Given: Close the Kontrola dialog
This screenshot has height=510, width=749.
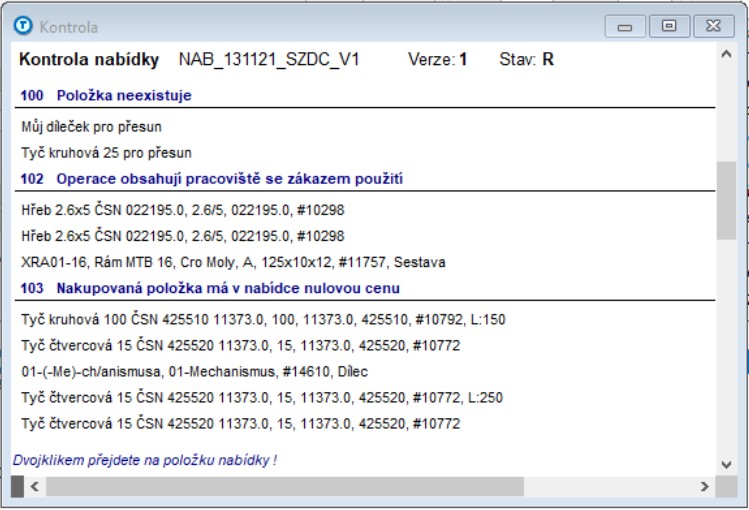Looking at the screenshot, I should coord(713,27).
